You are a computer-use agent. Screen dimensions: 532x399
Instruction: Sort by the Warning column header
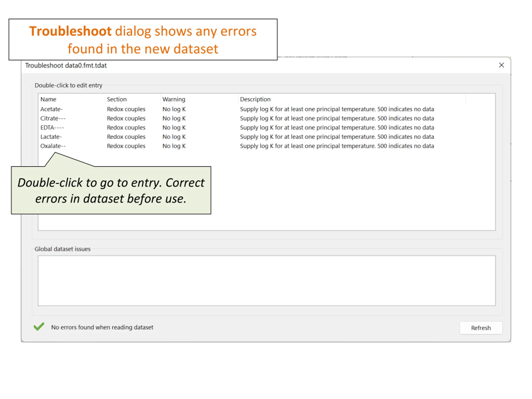tap(174, 99)
